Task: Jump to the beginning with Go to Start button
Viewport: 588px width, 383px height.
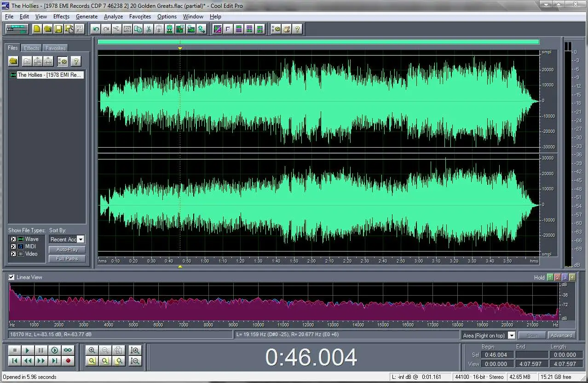Action: point(14,361)
